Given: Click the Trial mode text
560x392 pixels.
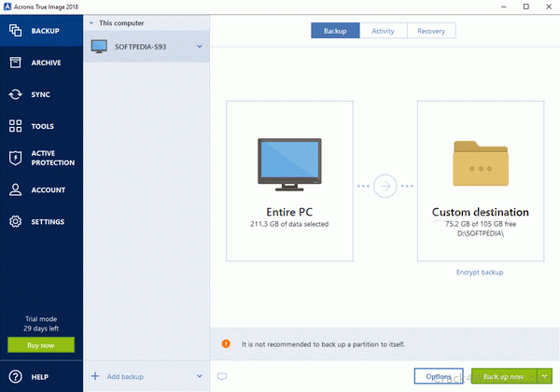Looking at the screenshot, I should click(41, 319).
